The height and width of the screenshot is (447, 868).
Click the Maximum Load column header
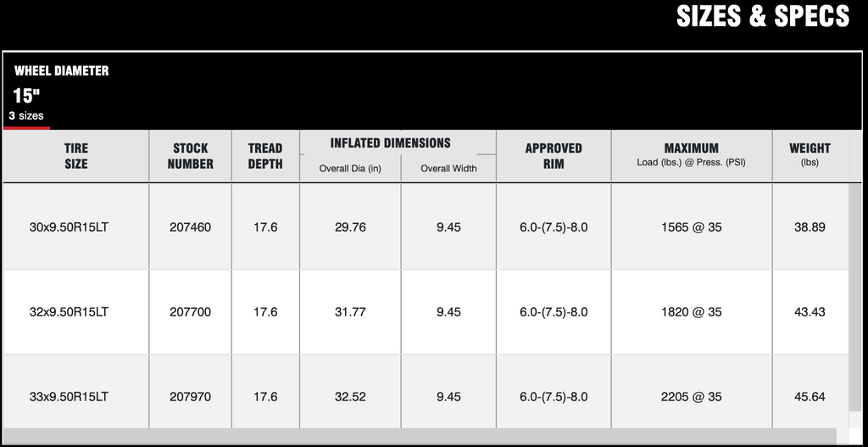692,156
